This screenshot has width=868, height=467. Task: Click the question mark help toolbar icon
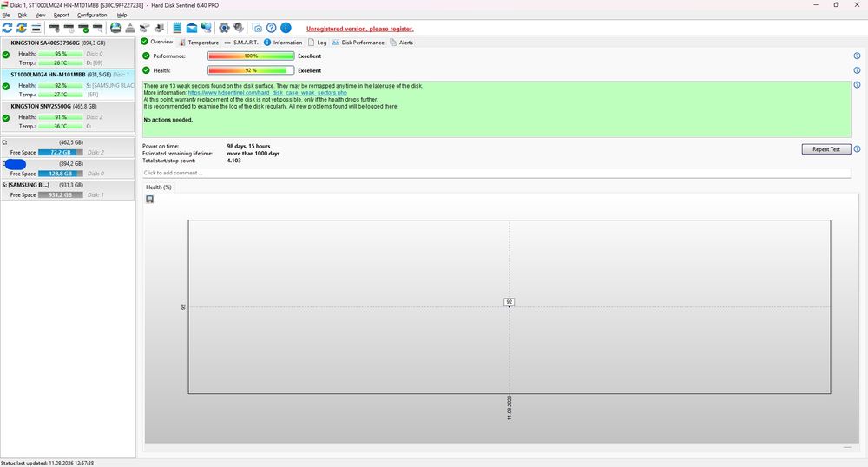pos(271,28)
